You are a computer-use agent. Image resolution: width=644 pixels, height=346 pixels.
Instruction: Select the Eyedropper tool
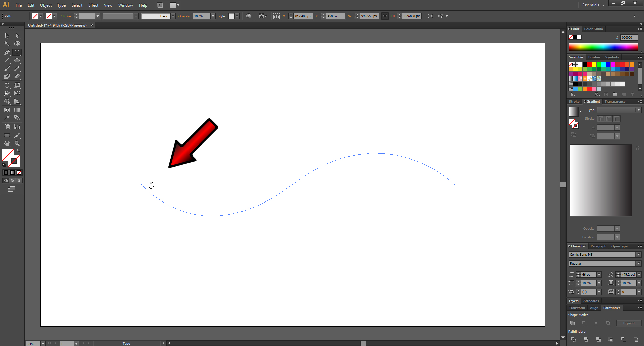(7, 118)
